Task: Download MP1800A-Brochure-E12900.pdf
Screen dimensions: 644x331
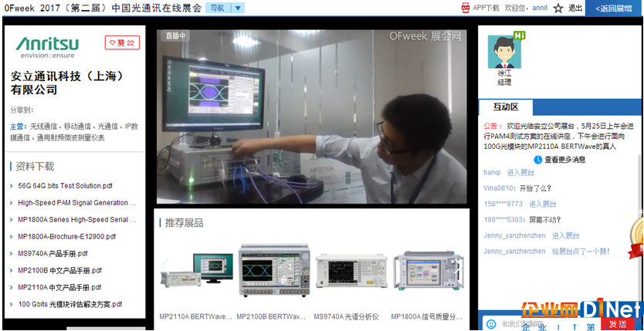Action: (67, 237)
